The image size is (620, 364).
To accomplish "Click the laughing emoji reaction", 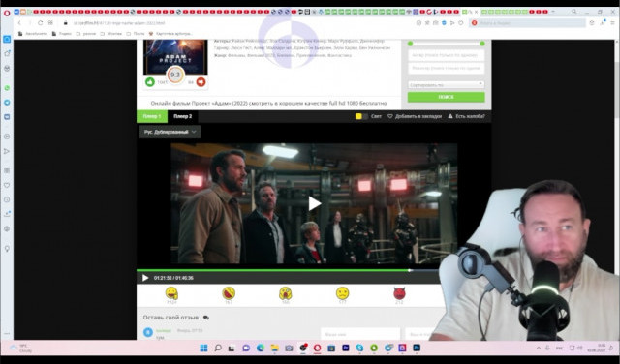I will point(229,293).
